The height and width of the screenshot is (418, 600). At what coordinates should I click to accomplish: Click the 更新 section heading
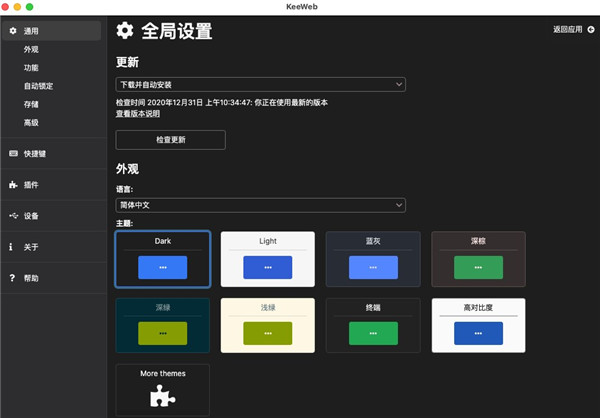pyautogui.click(x=127, y=62)
